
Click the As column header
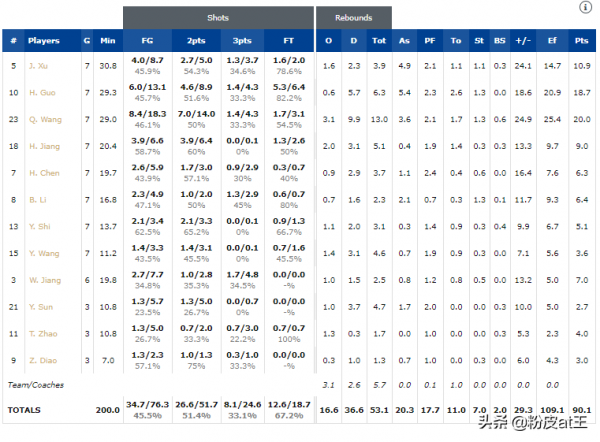404,41
